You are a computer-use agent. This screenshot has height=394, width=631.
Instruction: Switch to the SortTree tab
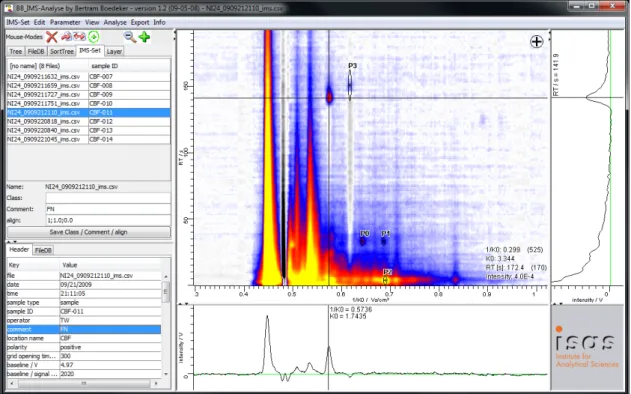[62, 52]
